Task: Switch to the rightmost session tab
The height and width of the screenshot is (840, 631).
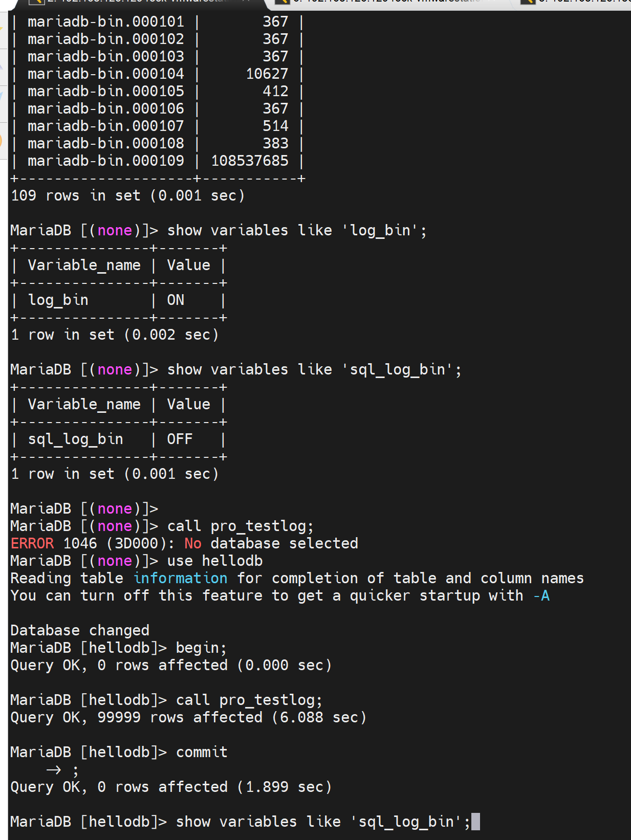Action: (x=583, y=2)
